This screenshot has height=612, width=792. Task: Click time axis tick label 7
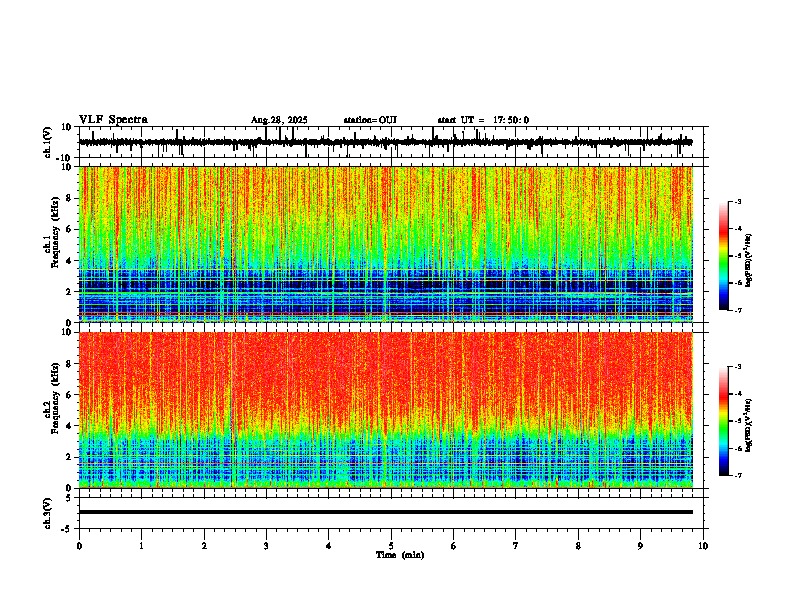(x=516, y=546)
